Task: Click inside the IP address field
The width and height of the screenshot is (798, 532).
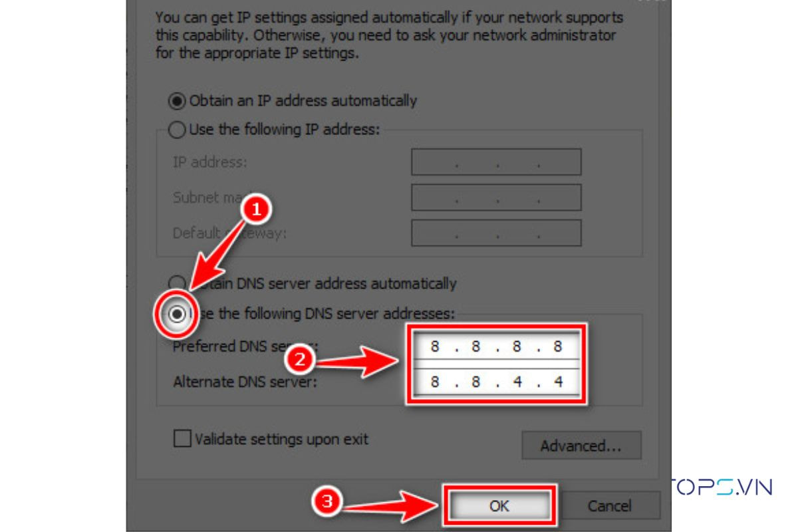Action: click(x=496, y=162)
